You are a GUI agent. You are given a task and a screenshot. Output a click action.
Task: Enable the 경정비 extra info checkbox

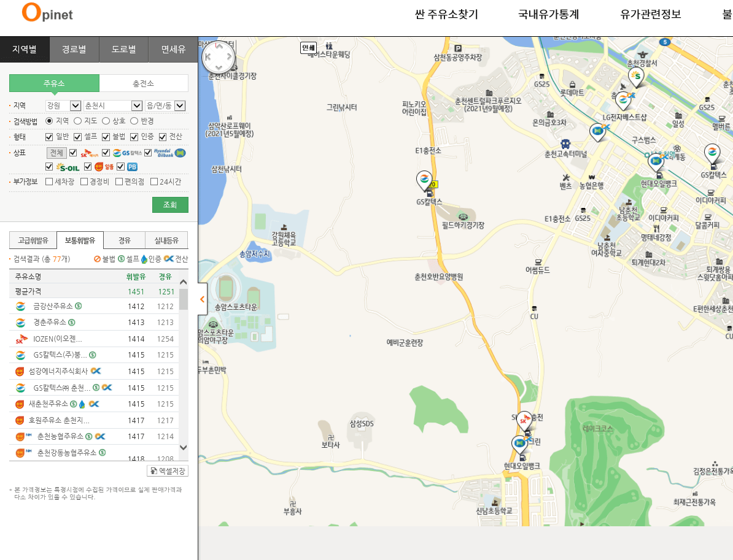tap(84, 182)
